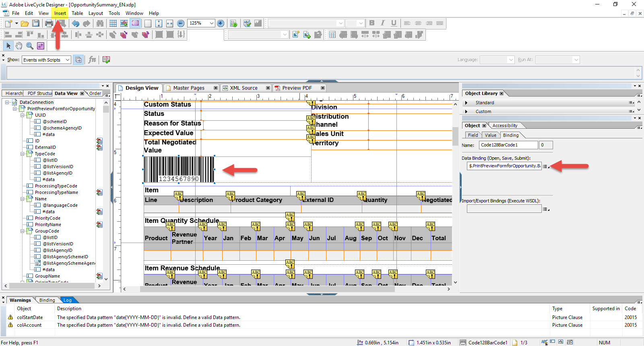
Task: Select the barcode object on the canvas
Action: coord(179,169)
